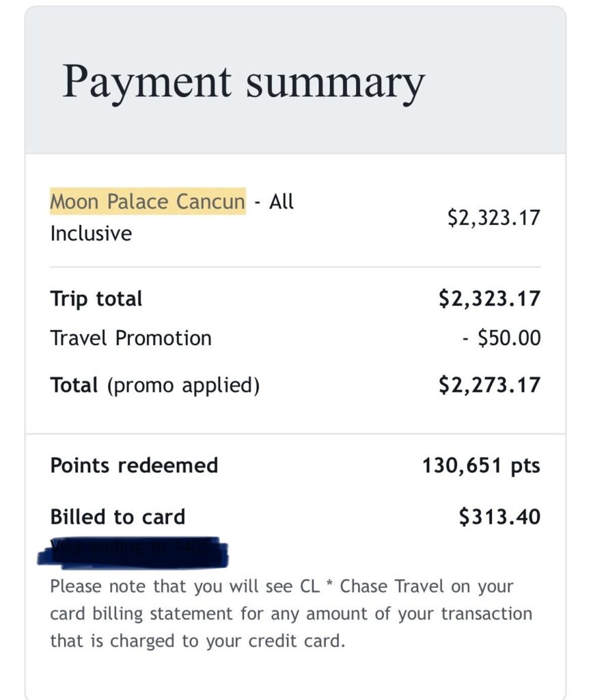The width and height of the screenshot is (591, 700).
Task: Click the Payment summary heading
Action: (x=243, y=82)
